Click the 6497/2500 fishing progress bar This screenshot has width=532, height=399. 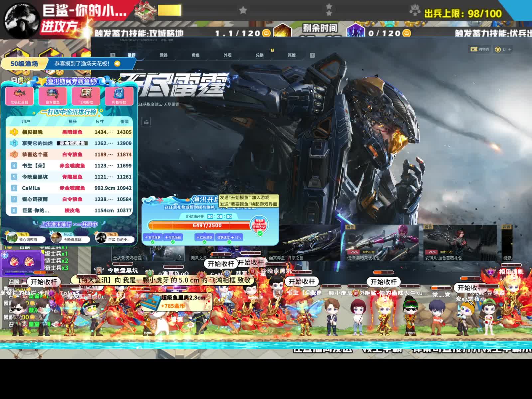(199, 225)
